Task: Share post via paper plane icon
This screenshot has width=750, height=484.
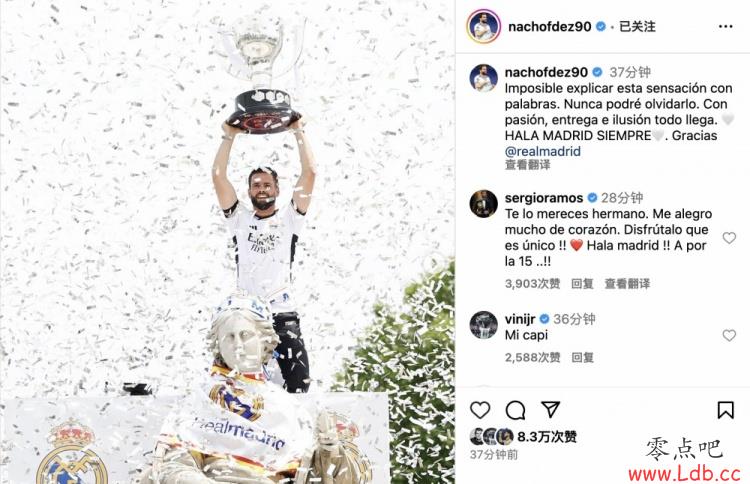Action: (551, 409)
